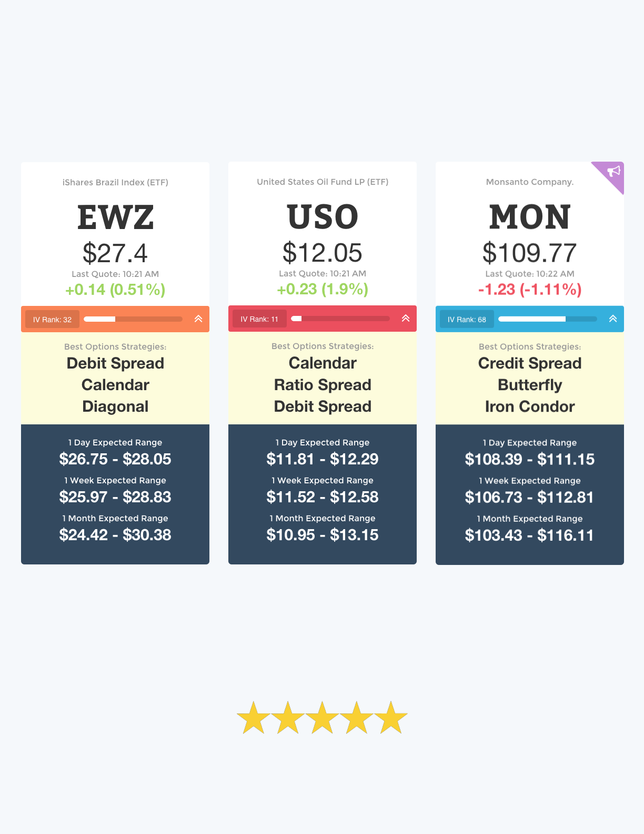Click the IV Rank: 32 badge
Screen dimensions: 644x834
(52, 319)
